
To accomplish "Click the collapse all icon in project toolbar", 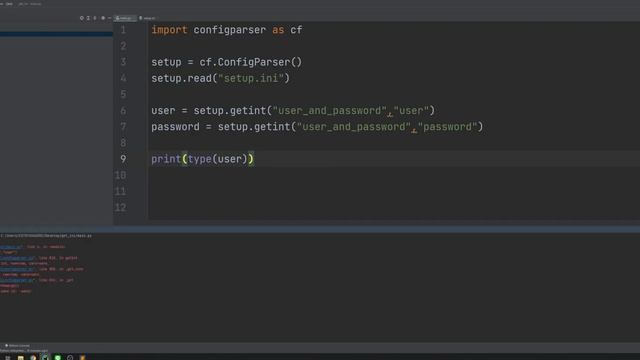I will point(95,18).
